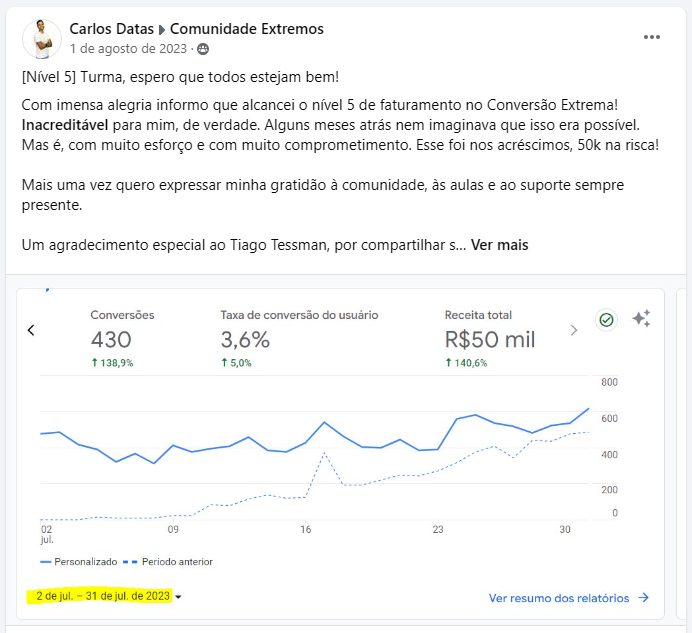Toggle Personalizado legend series
Viewport: 692px width, 633px height.
pyautogui.click(x=79, y=562)
